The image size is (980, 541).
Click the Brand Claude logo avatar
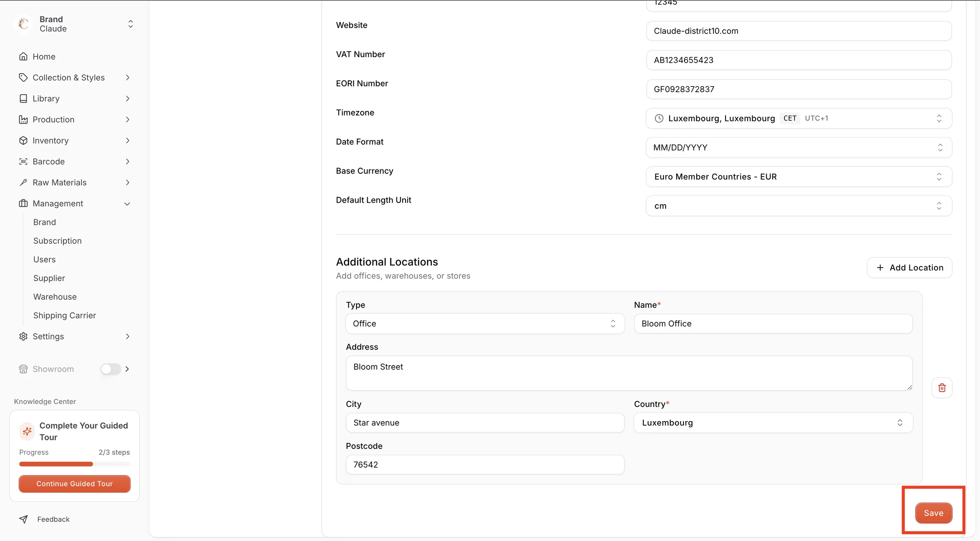(x=23, y=24)
